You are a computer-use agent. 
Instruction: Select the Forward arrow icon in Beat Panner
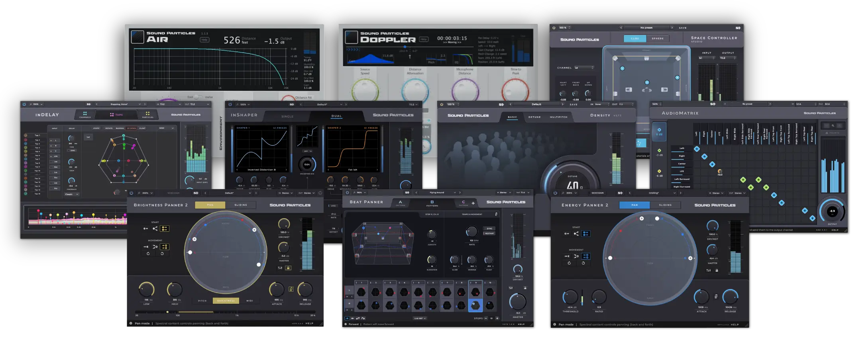click(347, 318)
